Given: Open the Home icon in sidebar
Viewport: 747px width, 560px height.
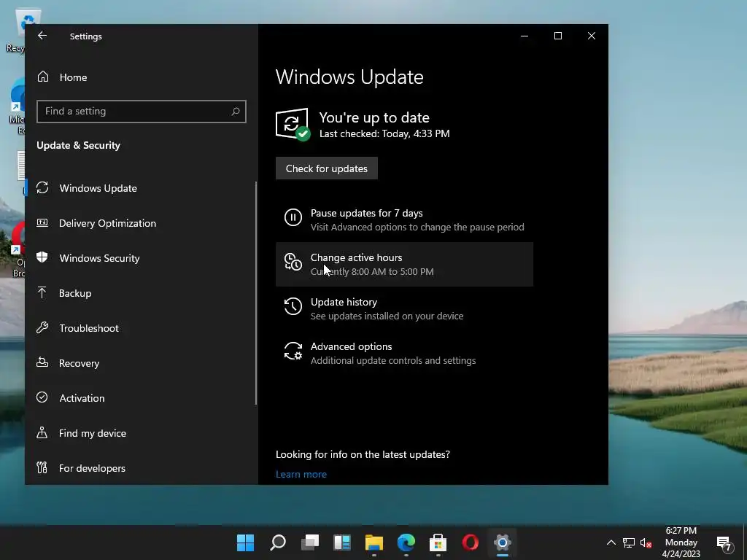Looking at the screenshot, I should click(43, 77).
